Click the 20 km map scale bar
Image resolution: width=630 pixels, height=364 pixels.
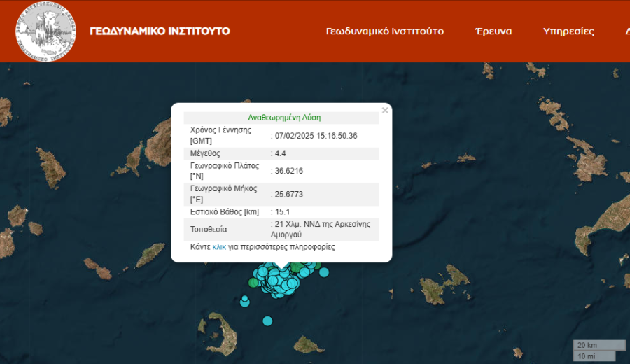pos(599,345)
